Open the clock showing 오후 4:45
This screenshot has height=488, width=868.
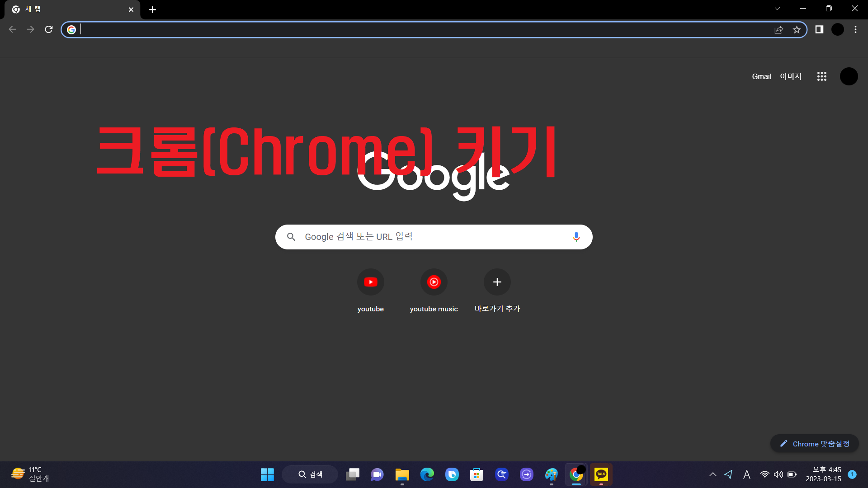point(823,474)
